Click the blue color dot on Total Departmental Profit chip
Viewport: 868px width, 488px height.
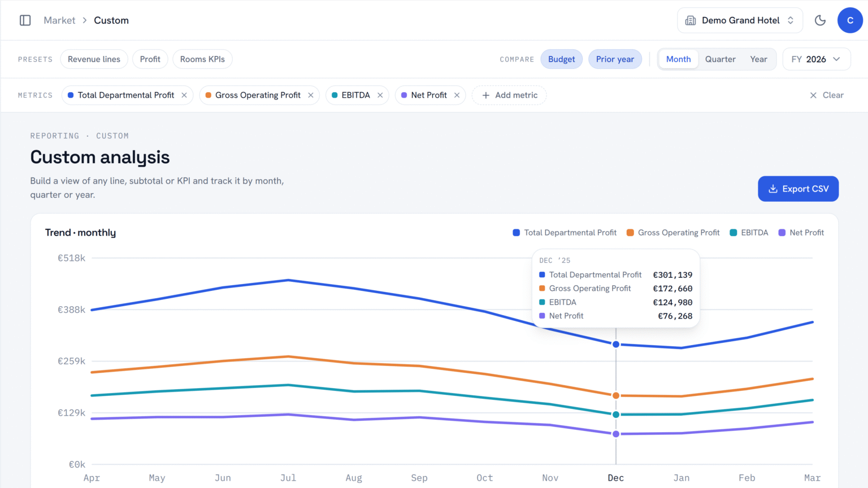(x=71, y=95)
